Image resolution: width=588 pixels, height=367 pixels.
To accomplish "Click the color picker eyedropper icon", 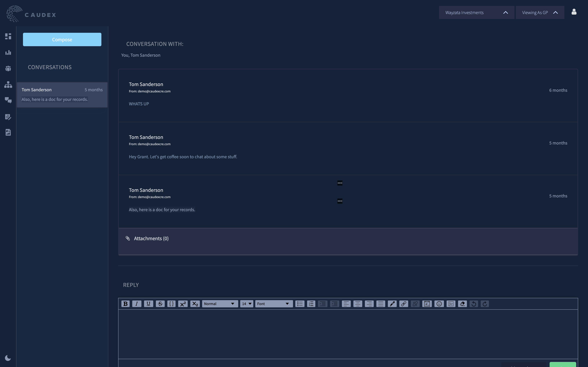I will (392, 304).
